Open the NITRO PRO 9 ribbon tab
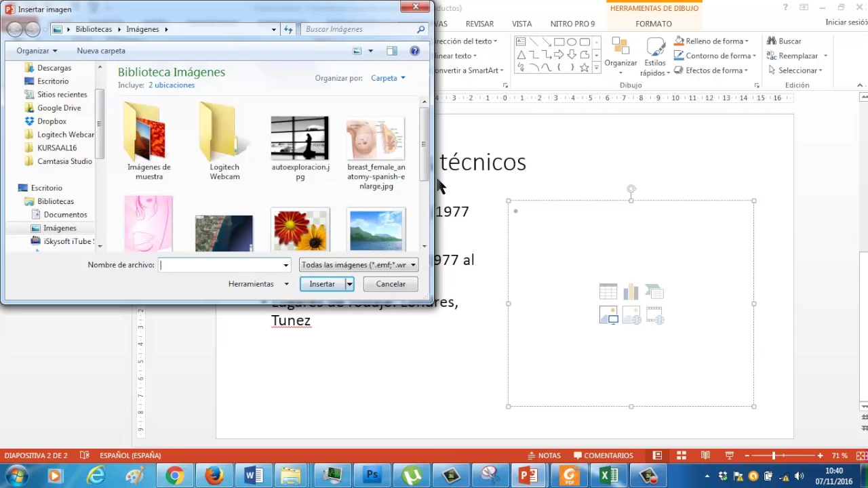 click(572, 24)
